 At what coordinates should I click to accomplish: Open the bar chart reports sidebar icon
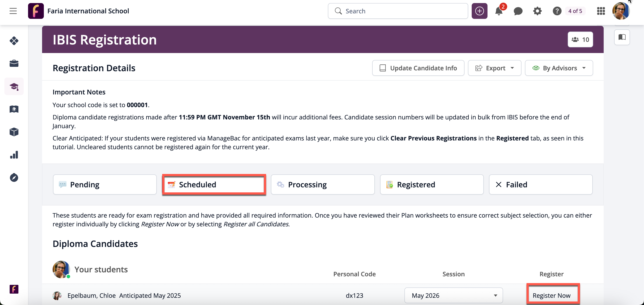(14, 155)
